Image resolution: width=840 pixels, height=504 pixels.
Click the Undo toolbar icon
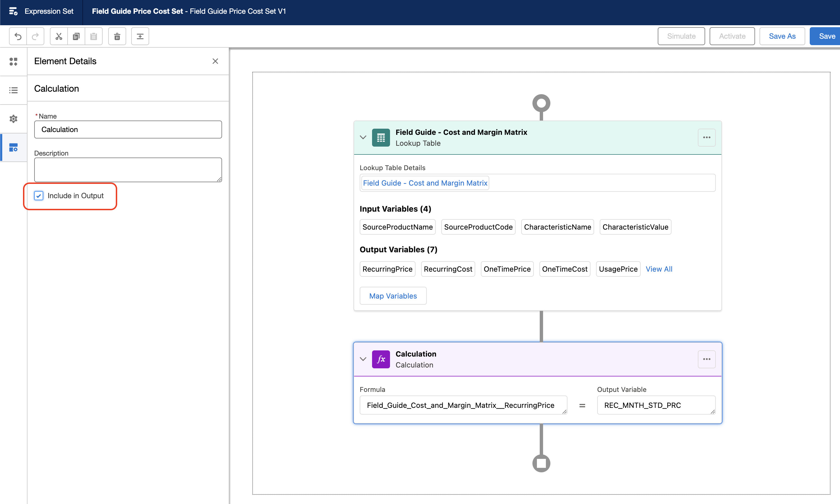(x=18, y=36)
